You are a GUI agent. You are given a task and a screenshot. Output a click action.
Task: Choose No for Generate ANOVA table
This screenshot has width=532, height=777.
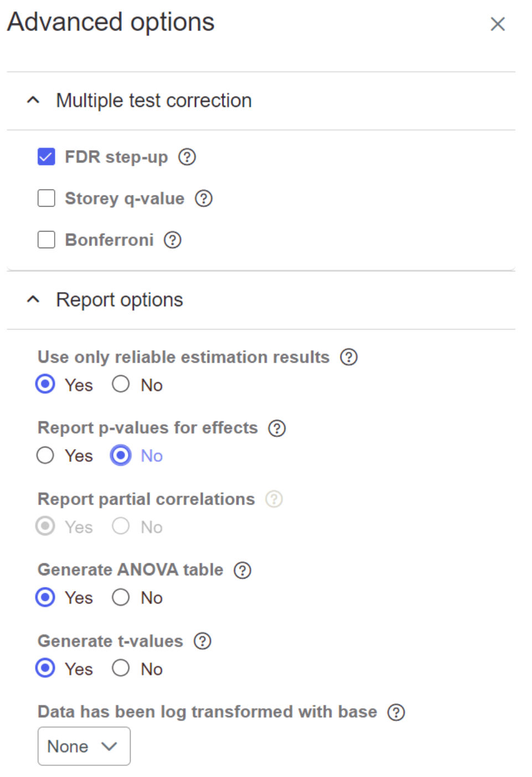tap(121, 598)
